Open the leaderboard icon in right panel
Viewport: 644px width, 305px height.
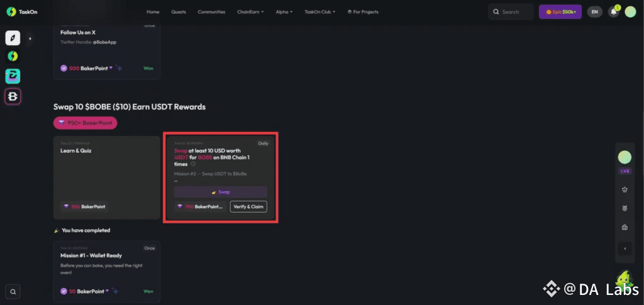click(x=625, y=227)
